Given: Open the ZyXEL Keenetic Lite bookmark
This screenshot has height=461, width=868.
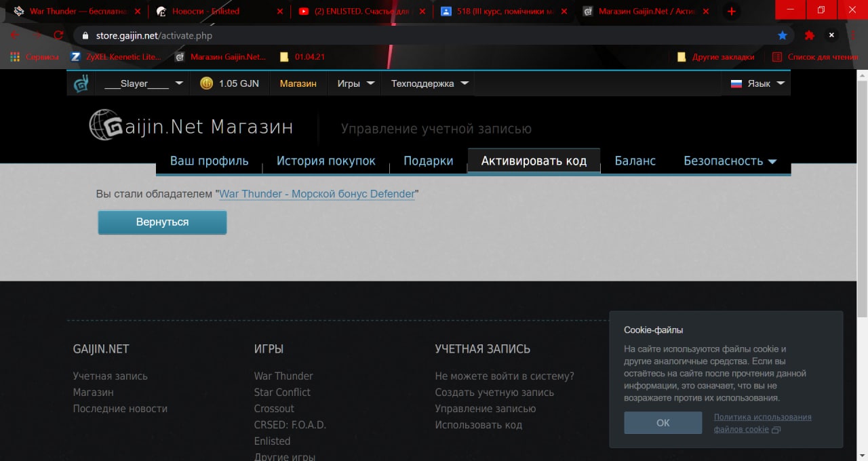Looking at the screenshot, I should [116, 57].
